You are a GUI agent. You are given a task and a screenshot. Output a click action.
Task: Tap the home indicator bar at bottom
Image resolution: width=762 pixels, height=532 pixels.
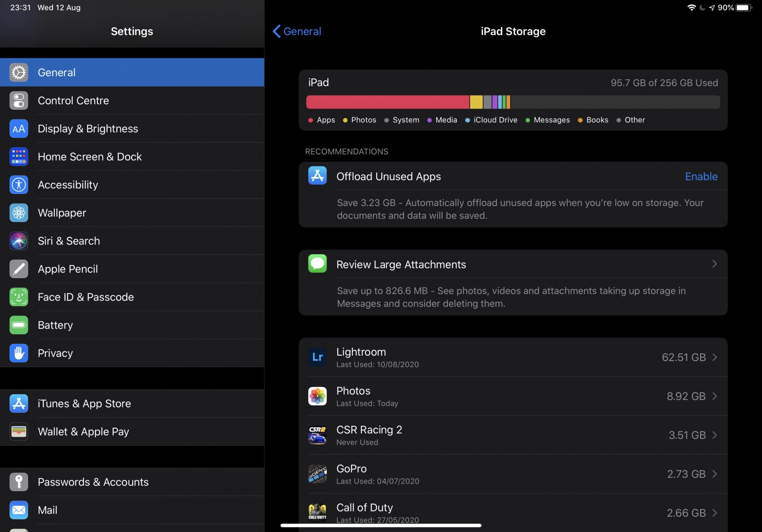[x=381, y=526]
